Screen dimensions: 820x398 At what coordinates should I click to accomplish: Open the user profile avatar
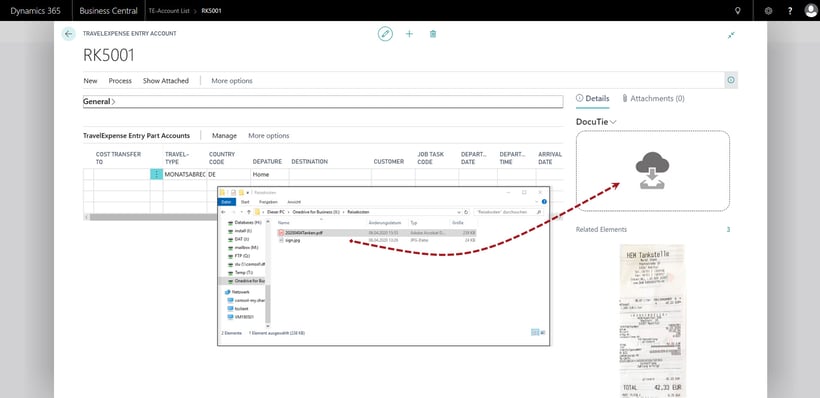(x=811, y=10)
